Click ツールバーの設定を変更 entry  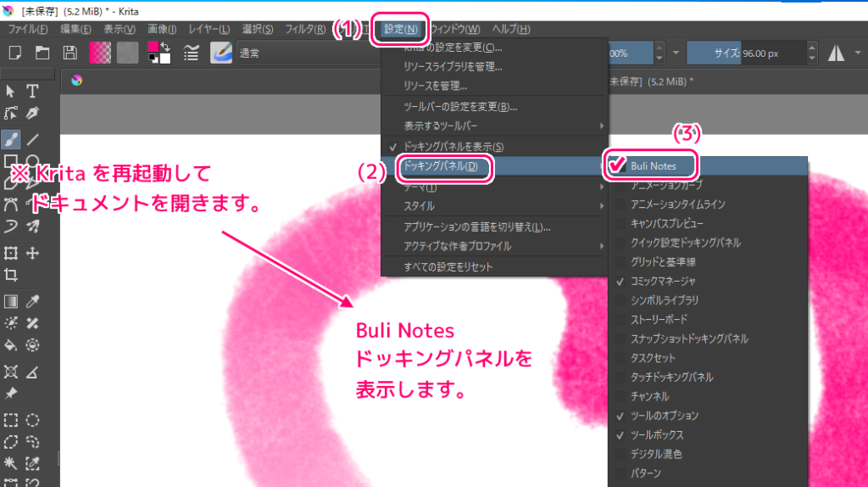click(495, 106)
